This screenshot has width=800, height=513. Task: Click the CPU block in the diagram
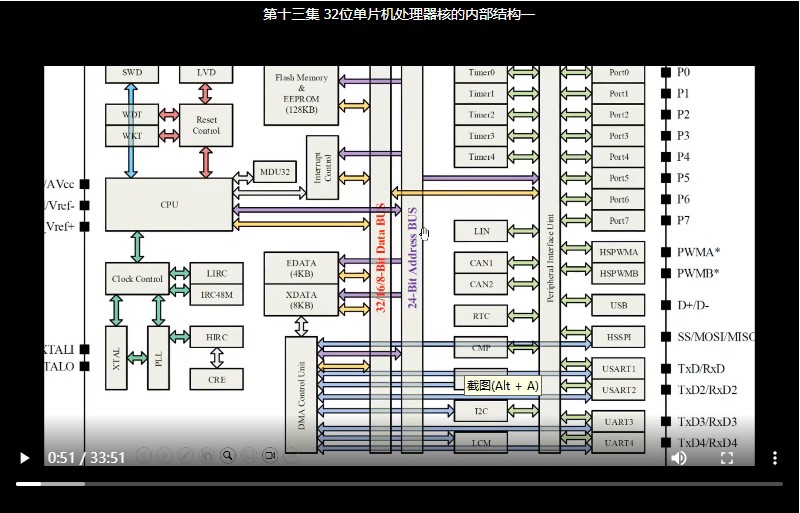pos(169,205)
